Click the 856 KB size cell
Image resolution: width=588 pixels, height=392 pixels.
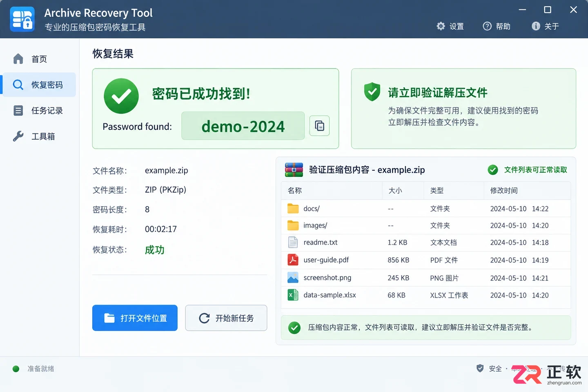(x=399, y=260)
